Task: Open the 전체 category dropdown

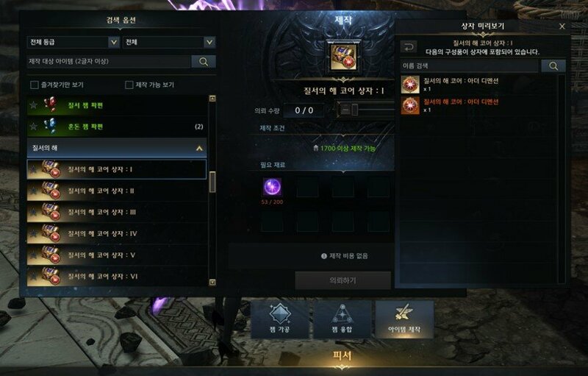Action: click(169, 42)
